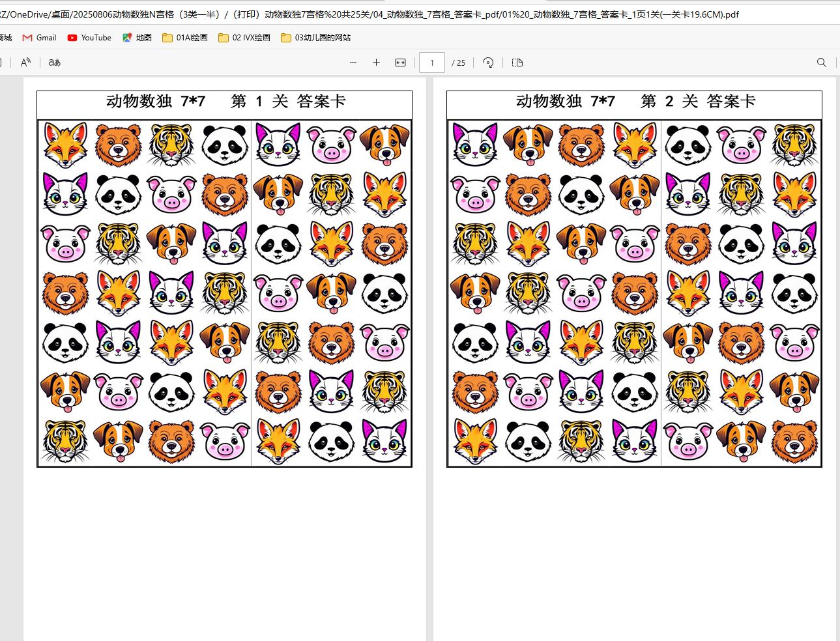Open the Gmail bookmark
840x641 pixels.
click(x=39, y=38)
